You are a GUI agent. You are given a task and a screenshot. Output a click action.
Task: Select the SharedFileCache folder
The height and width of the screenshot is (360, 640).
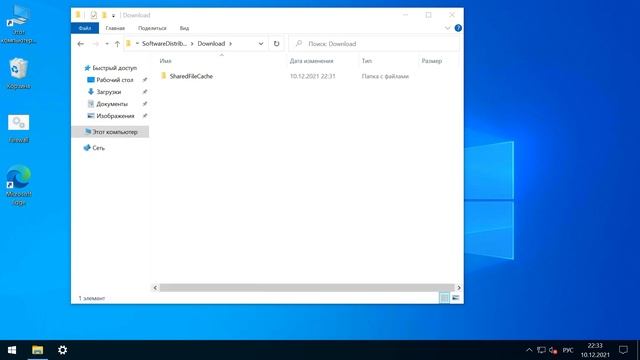click(191, 76)
